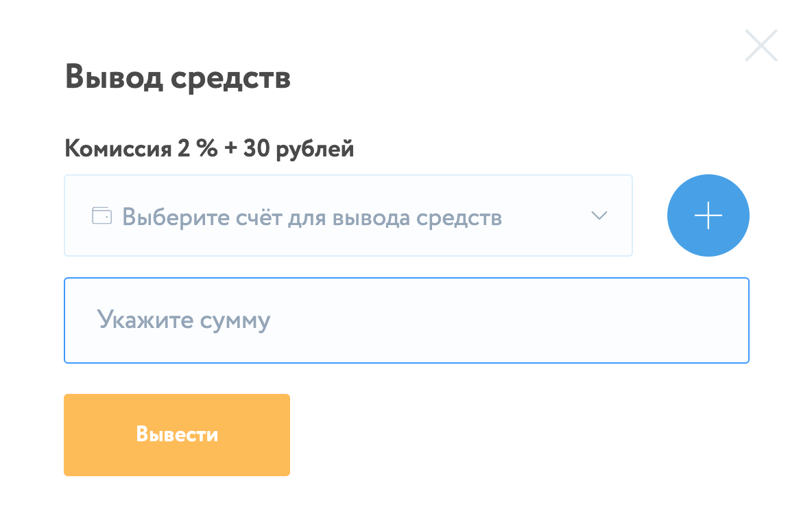Click the white cross inside the blue circle

(x=708, y=215)
